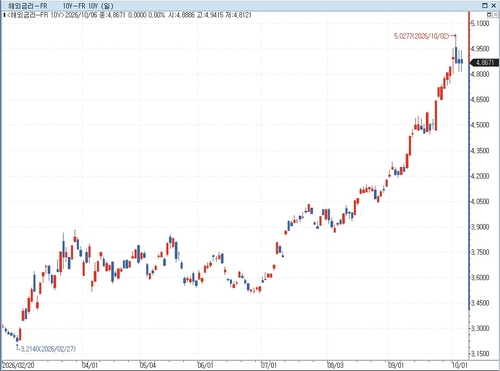The image size is (500, 371).
Task: Click the open value 시:4.8886
Action: pyautogui.click(x=181, y=15)
